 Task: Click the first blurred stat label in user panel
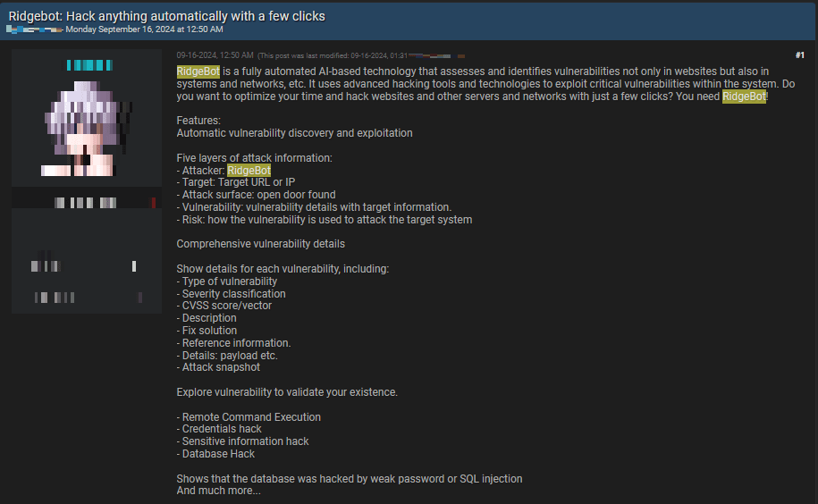(45, 265)
